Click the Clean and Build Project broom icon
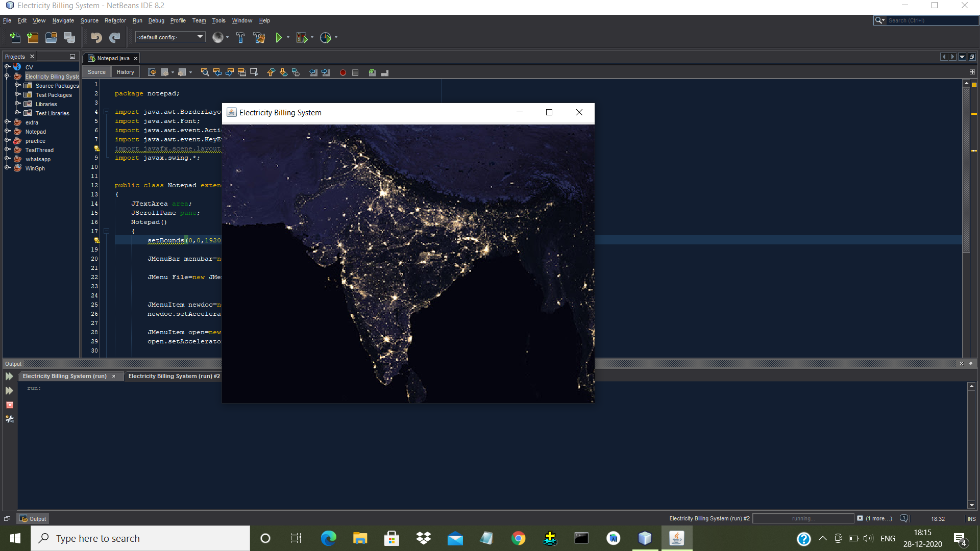Image resolution: width=980 pixels, height=551 pixels. pyautogui.click(x=260, y=37)
